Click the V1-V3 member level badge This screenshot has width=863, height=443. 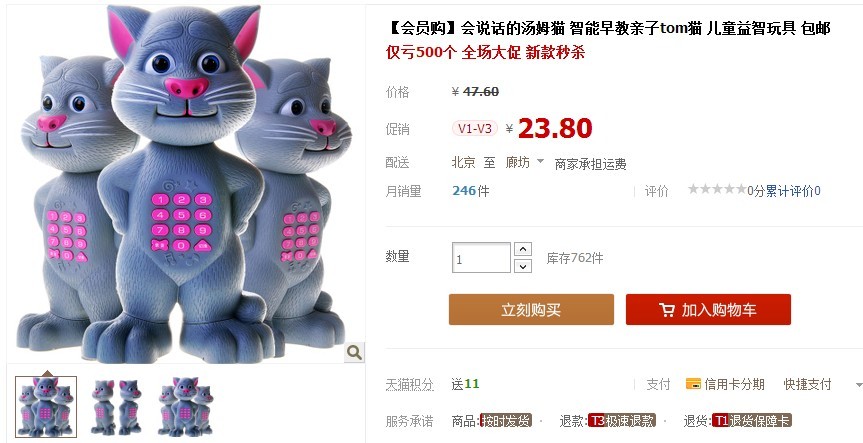[x=475, y=129]
